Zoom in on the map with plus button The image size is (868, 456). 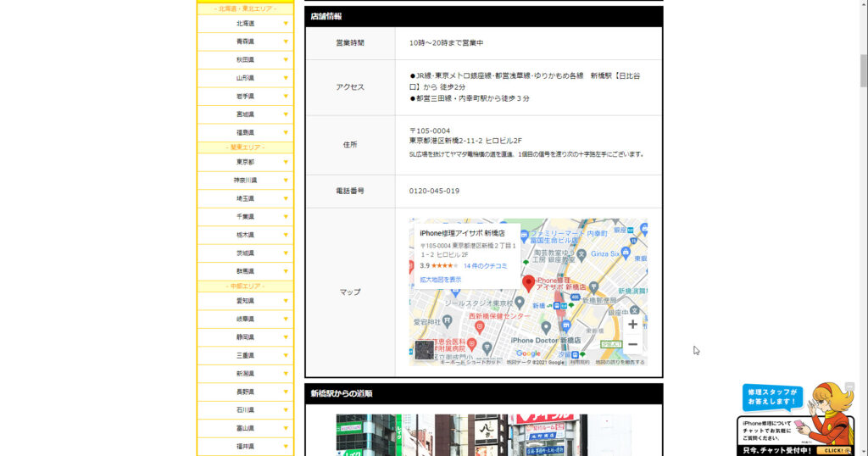click(632, 325)
